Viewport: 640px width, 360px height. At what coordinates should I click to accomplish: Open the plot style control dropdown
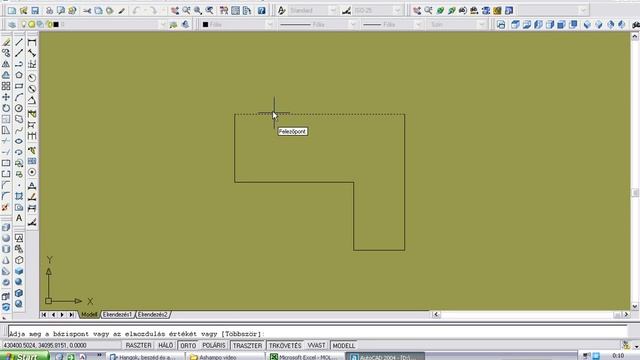pyautogui.click(x=482, y=25)
